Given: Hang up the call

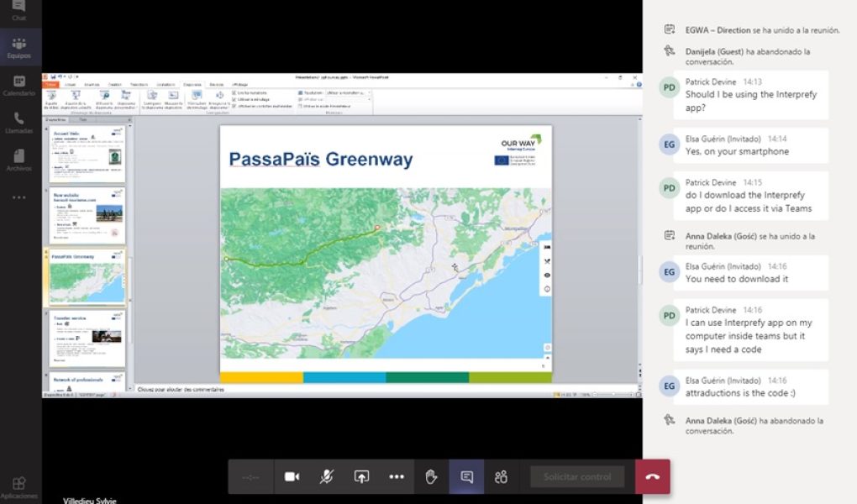Looking at the screenshot, I should [x=653, y=477].
